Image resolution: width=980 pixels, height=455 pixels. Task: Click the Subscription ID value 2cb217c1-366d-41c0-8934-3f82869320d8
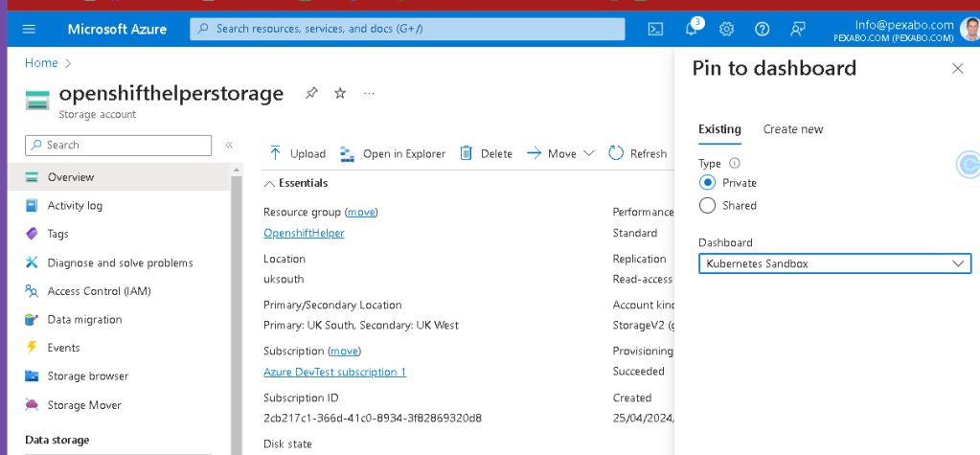tap(373, 419)
